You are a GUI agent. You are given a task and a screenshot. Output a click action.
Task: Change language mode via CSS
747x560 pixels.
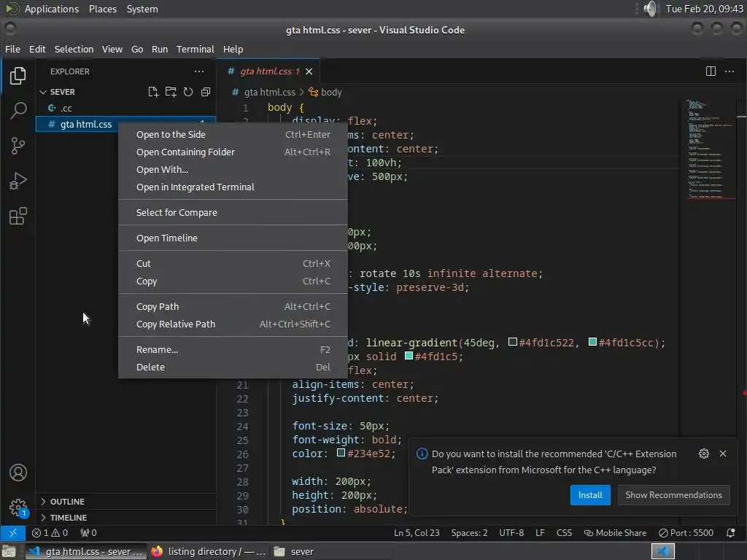tap(564, 533)
